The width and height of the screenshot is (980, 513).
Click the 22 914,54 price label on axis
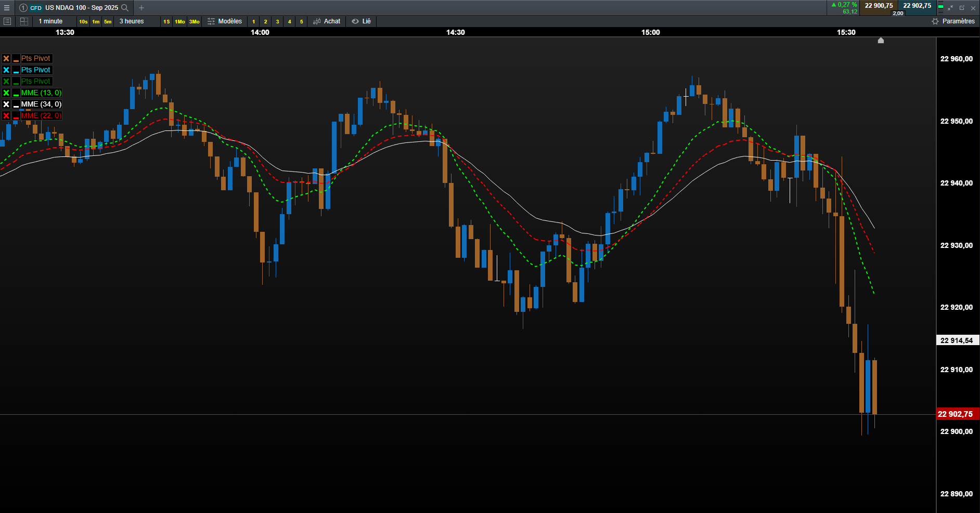click(958, 340)
